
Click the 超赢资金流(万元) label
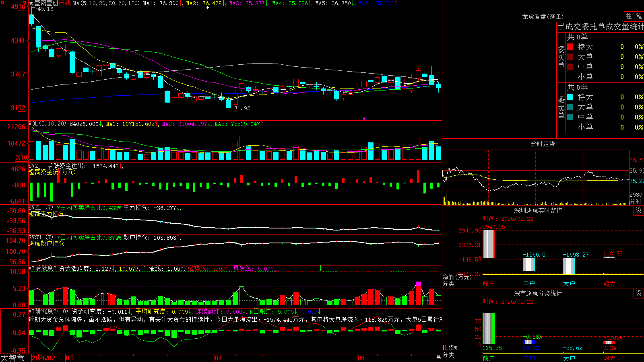pyautogui.click(x=52, y=172)
